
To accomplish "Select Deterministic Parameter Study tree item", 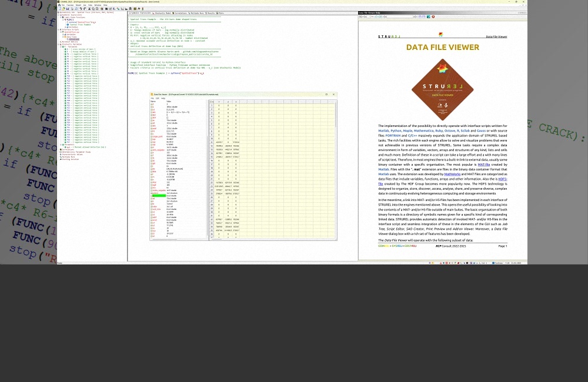I will [x=76, y=152].
